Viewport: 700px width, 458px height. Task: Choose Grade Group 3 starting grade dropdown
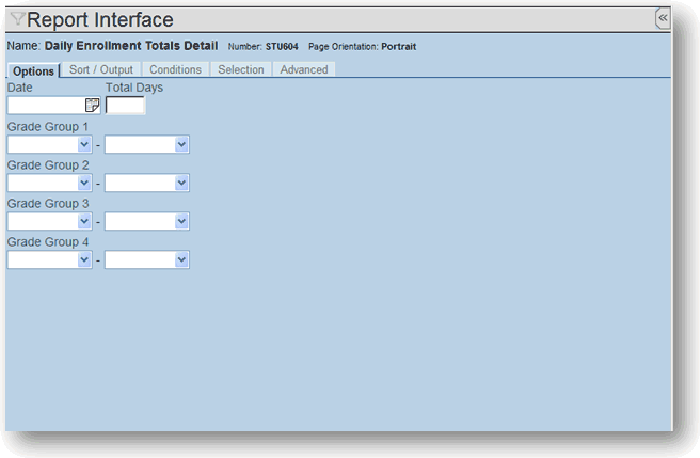pyautogui.click(x=49, y=221)
